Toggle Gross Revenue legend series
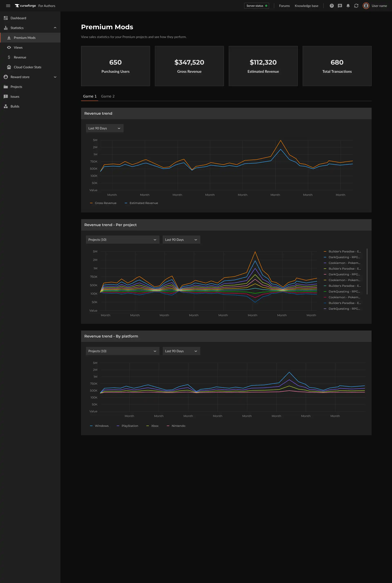The height and width of the screenshot is (583, 392). pos(103,203)
